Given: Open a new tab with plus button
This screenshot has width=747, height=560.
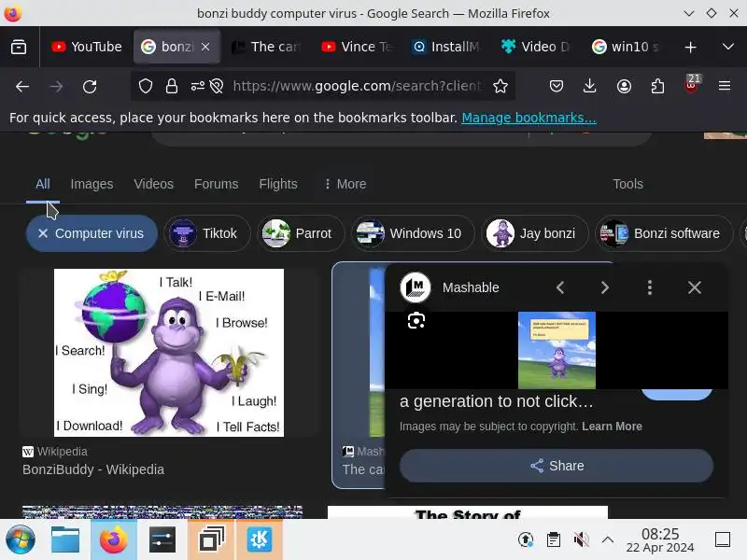Looking at the screenshot, I should click(690, 47).
